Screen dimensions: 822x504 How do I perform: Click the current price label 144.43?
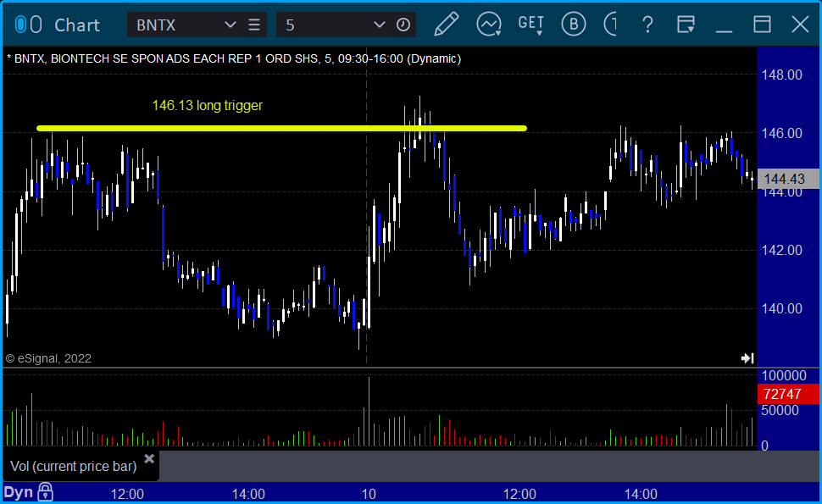tap(788, 180)
